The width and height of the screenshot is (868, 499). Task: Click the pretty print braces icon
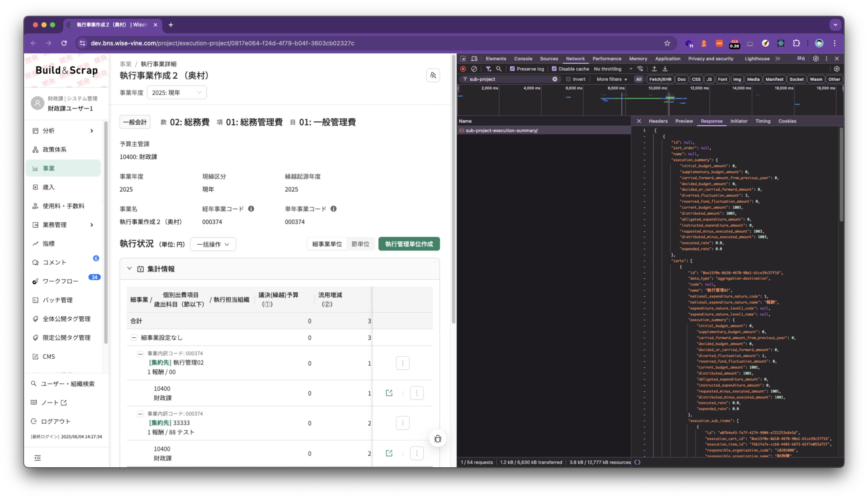tap(637, 462)
